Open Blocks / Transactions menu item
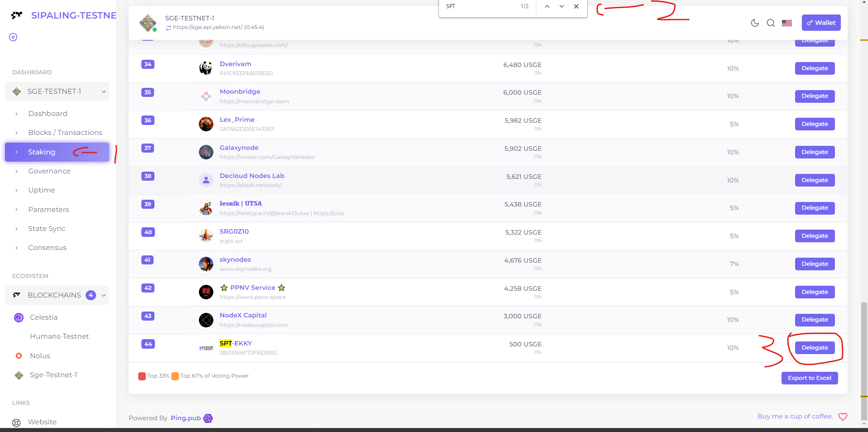The width and height of the screenshot is (868, 432). tap(65, 133)
